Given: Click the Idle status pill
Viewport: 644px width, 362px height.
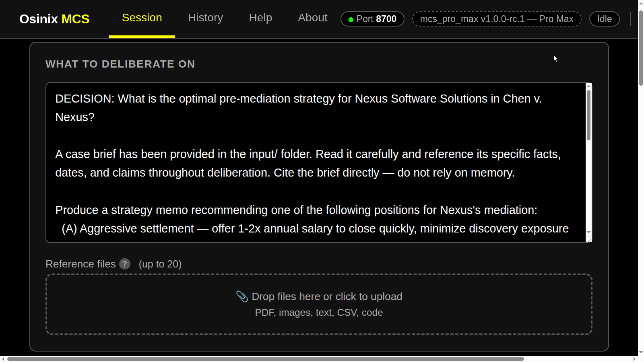Looking at the screenshot, I should (605, 19).
